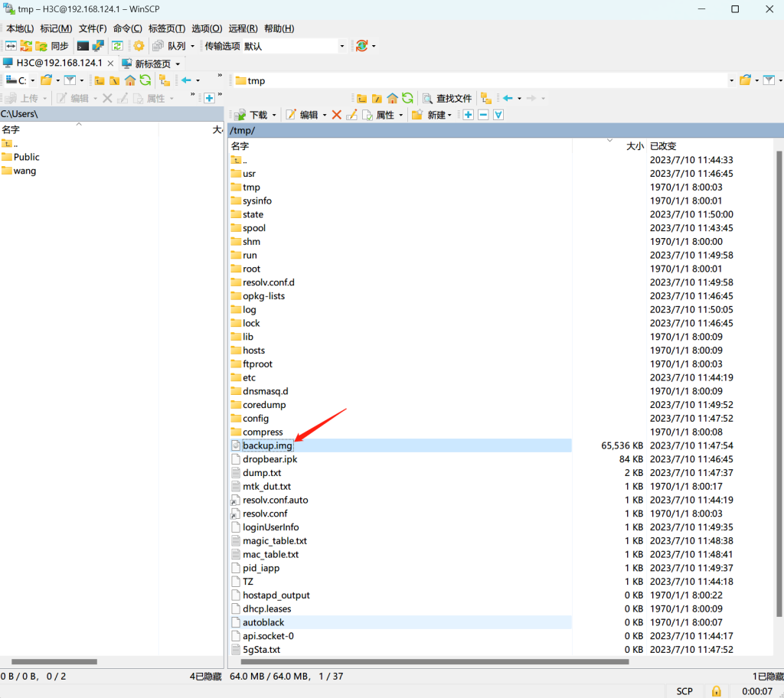Screen dimensions: 784x698
Task: Select the dropbear.ipk file
Action: (270, 459)
